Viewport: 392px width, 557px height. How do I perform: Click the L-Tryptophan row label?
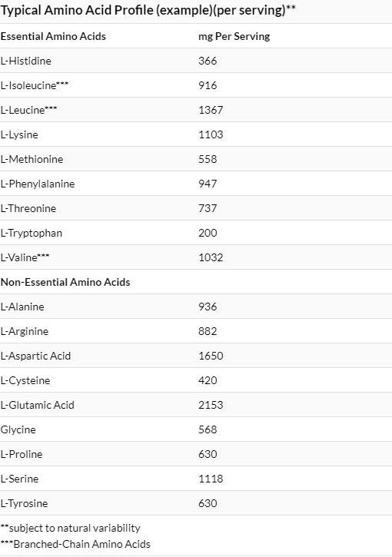point(32,233)
